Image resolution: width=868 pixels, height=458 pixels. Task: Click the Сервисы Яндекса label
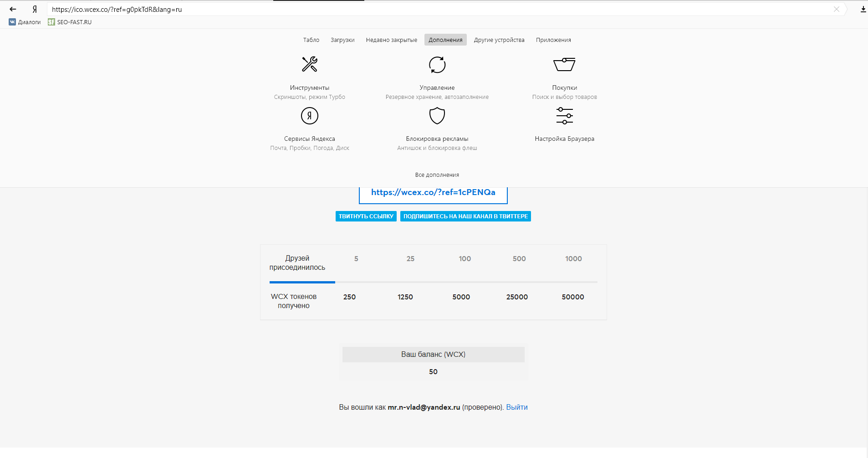(x=310, y=139)
